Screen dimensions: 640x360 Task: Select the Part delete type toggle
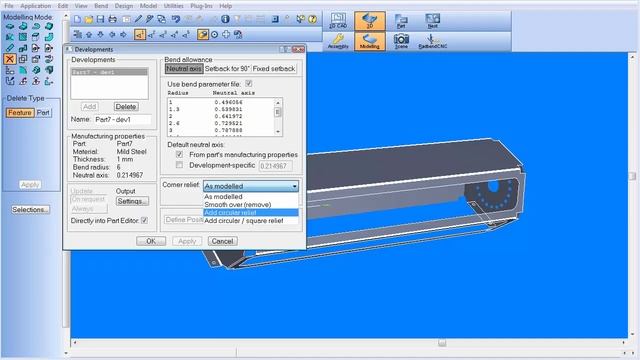[x=43, y=113]
